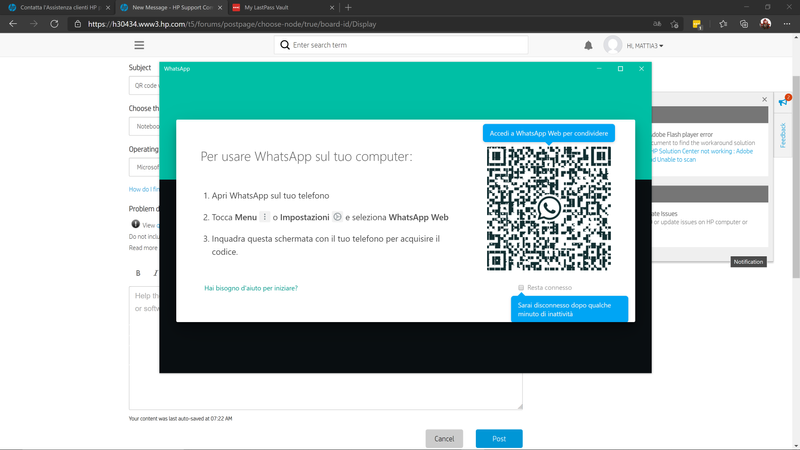Open a new browser tab

click(348, 8)
